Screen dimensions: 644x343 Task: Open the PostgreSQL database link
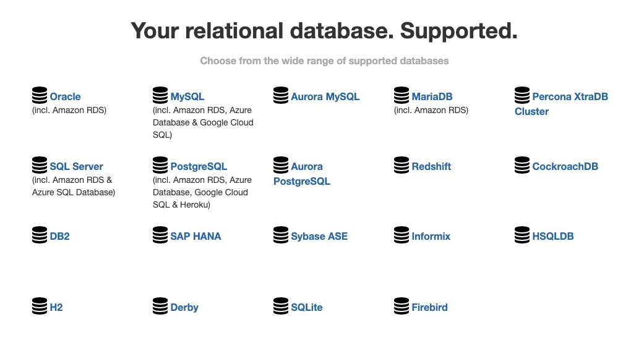coord(199,167)
